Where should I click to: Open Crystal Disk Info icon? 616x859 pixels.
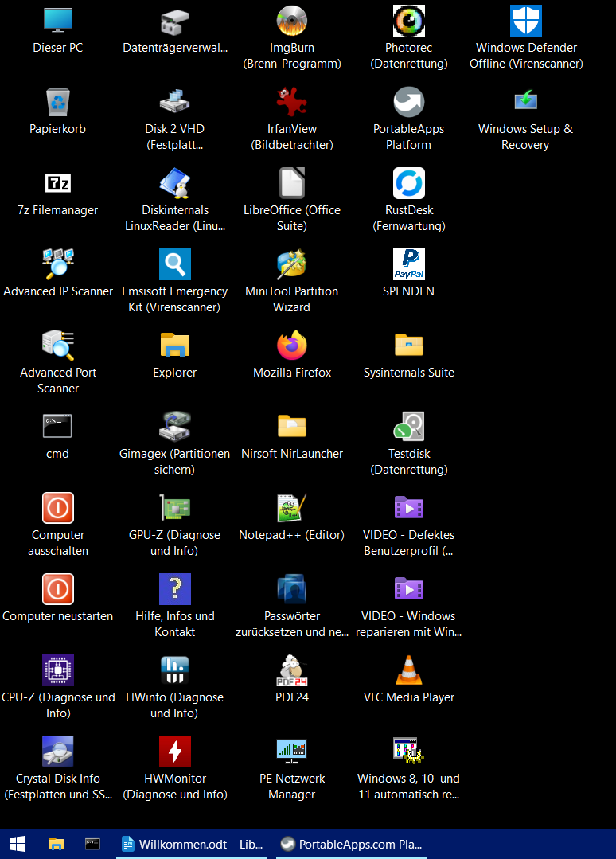(x=58, y=751)
